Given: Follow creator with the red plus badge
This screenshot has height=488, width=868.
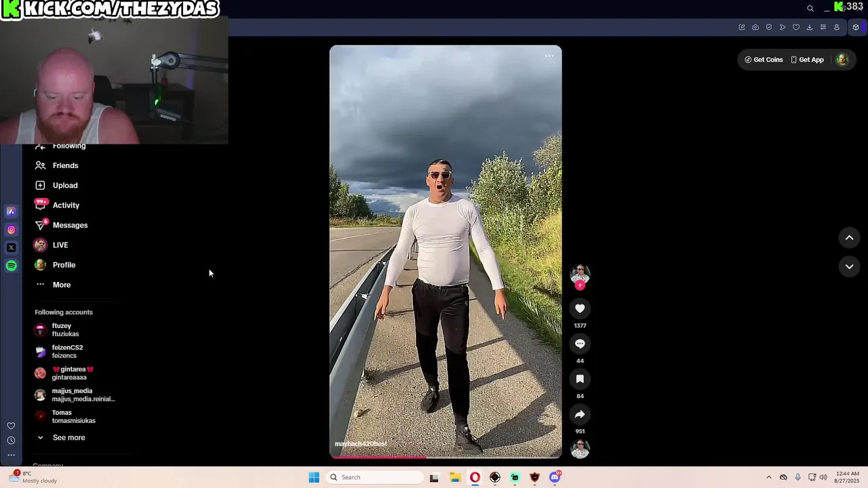Looking at the screenshot, I should 580,285.
